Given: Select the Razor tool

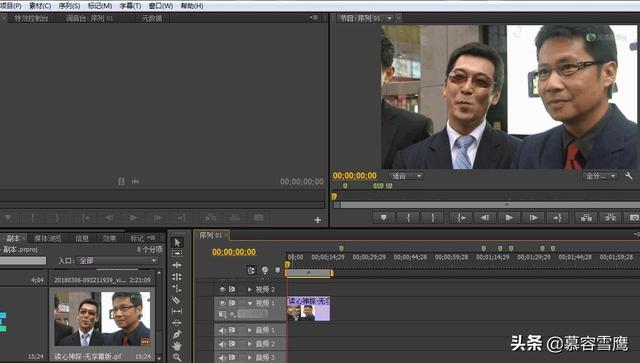Looking at the screenshot, I should pyautogui.click(x=177, y=300).
